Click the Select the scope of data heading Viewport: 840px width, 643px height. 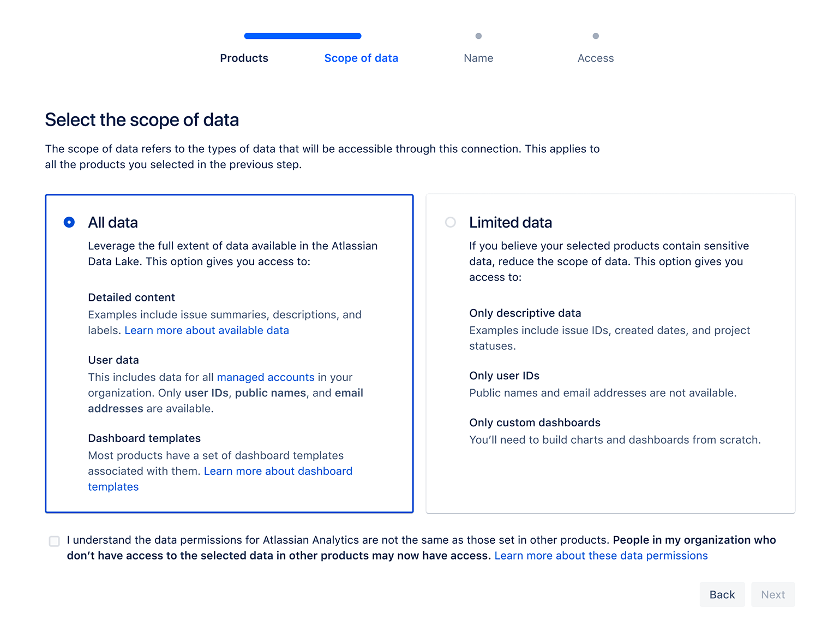142,120
